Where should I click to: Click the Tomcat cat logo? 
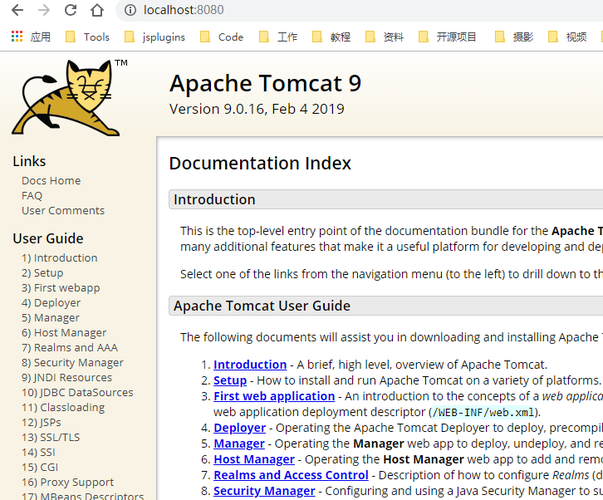point(67,98)
